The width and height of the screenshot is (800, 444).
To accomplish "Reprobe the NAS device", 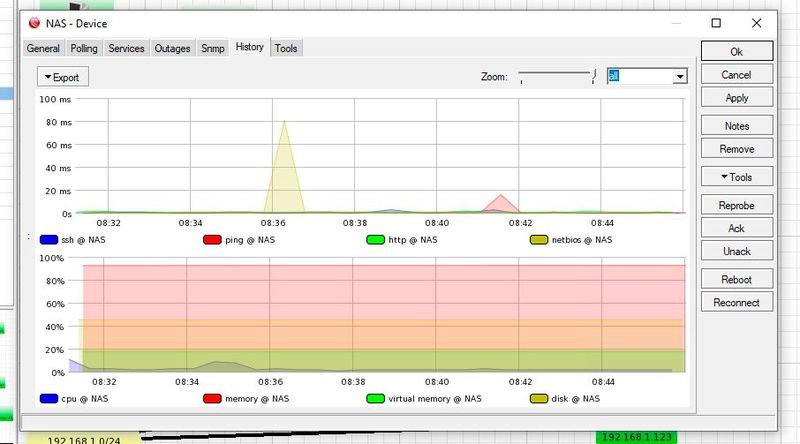I will 737,205.
